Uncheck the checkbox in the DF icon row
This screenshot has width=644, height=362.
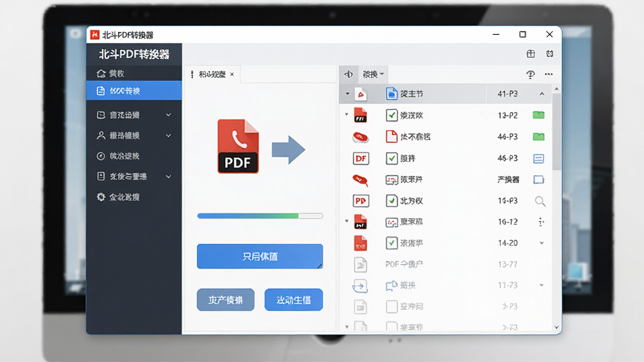tap(391, 158)
